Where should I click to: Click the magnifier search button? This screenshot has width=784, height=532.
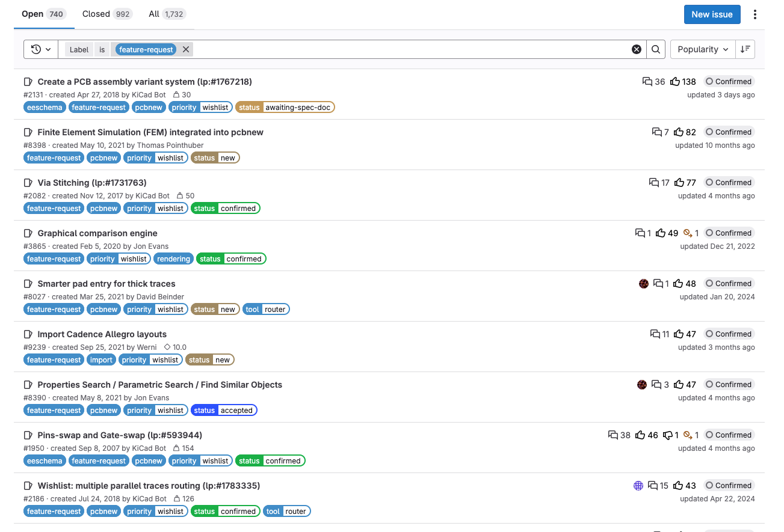click(x=656, y=49)
